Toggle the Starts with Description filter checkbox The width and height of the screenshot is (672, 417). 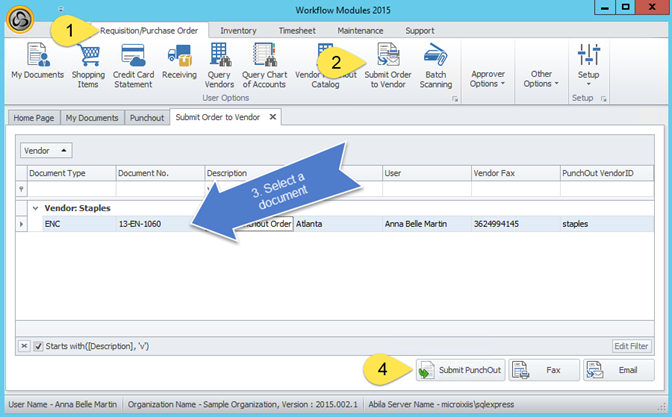click(x=39, y=346)
